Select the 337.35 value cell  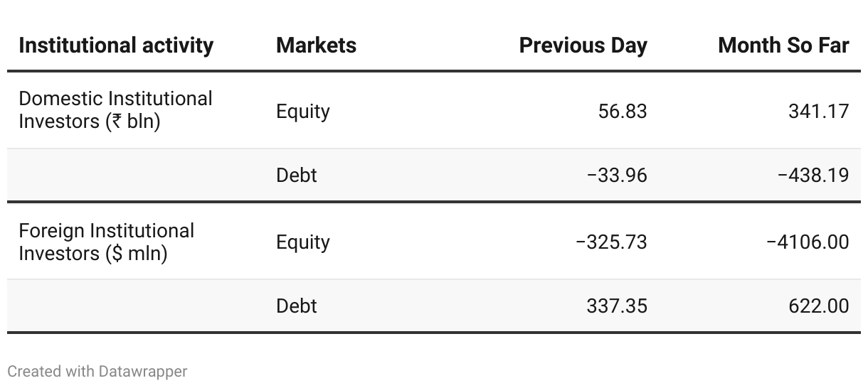617,306
